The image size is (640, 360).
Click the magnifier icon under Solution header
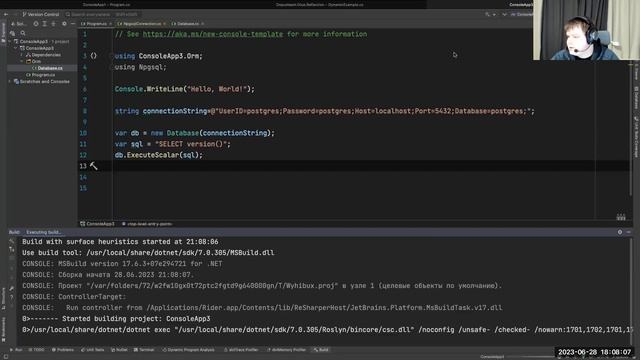[23, 33]
